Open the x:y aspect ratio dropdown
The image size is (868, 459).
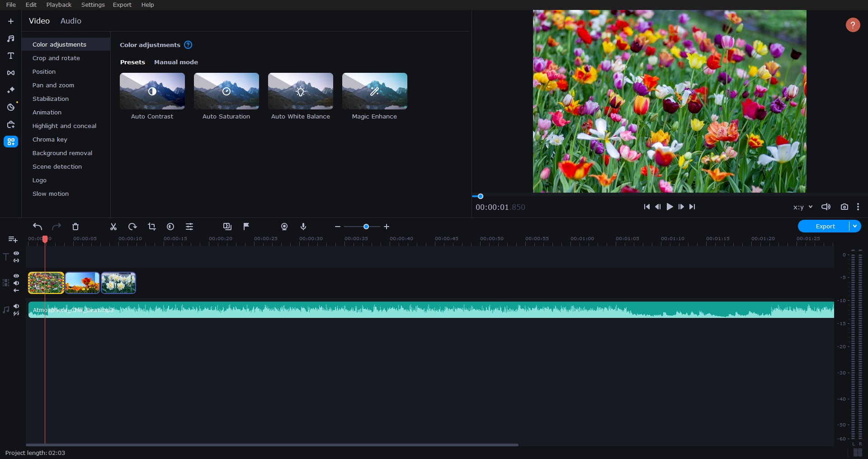pyautogui.click(x=802, y=207)
